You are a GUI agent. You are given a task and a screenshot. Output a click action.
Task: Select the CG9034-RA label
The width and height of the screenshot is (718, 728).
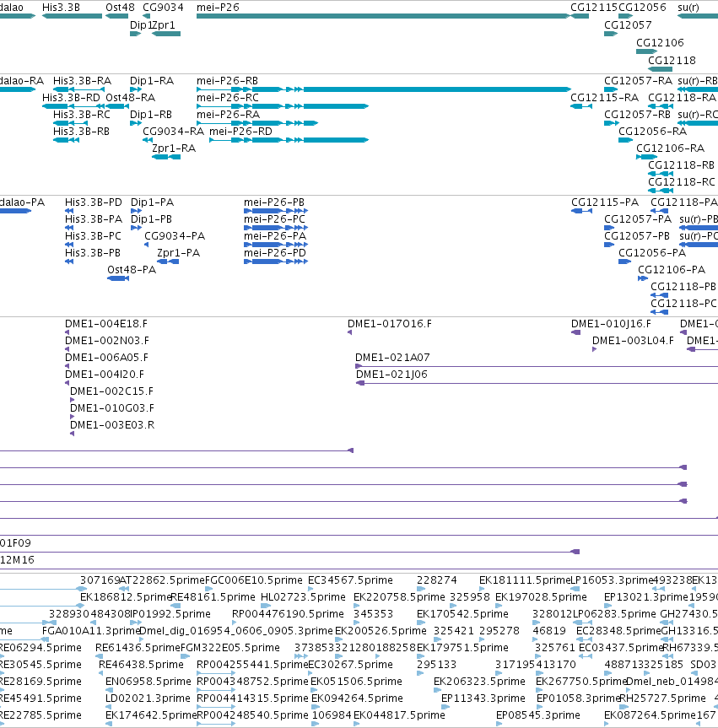point(173,132)
